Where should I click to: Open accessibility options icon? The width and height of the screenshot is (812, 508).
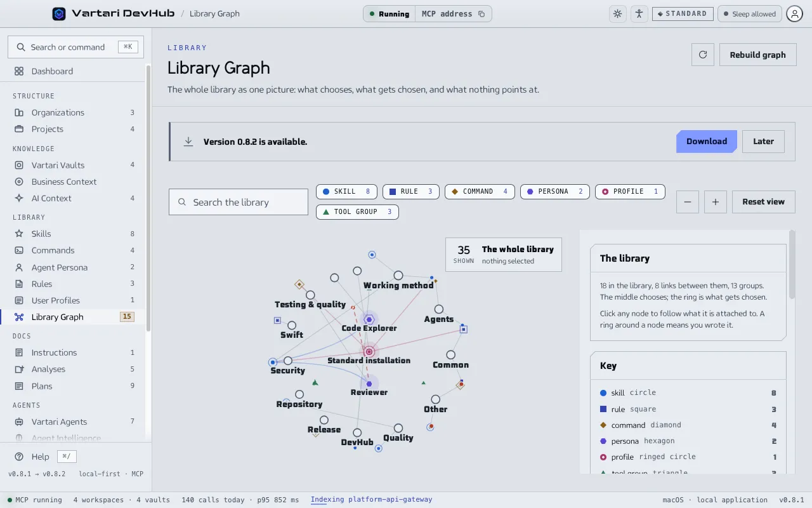[x=639, y=14]
